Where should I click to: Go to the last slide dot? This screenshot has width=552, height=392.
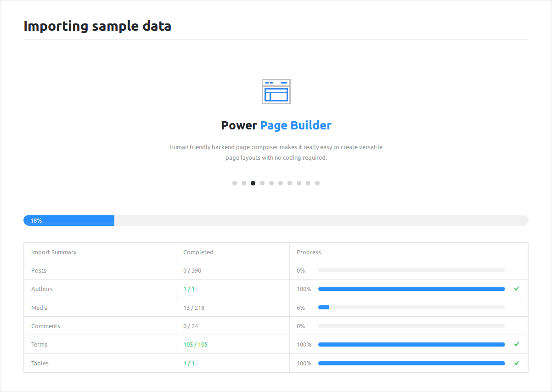point(317,183)
